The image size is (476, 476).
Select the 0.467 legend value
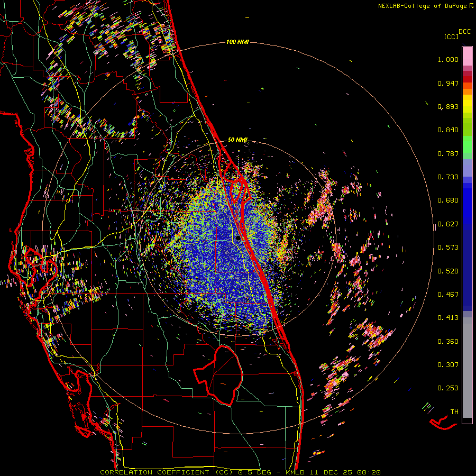coord(448,295)
